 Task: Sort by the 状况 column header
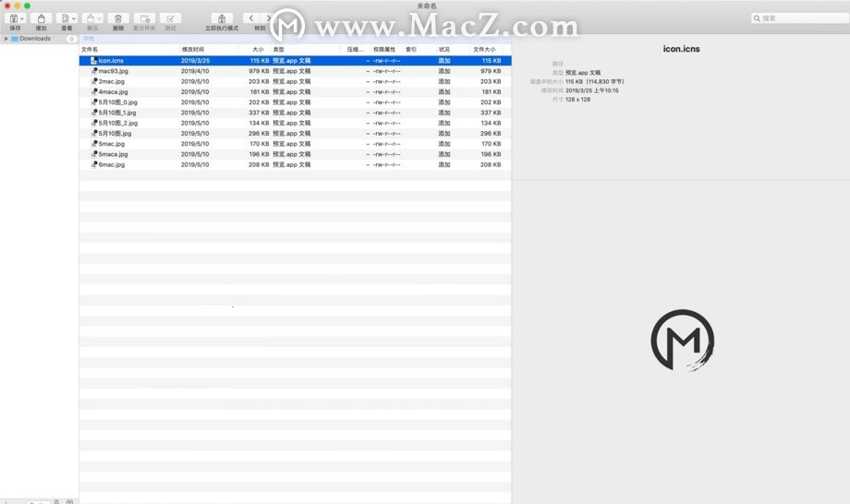tap(444, 49)
